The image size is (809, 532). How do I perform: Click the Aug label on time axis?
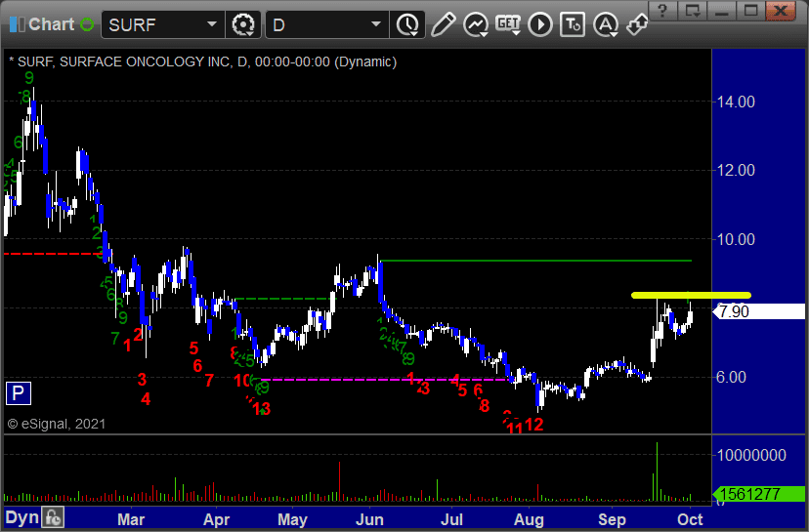(x=529, y=519)
